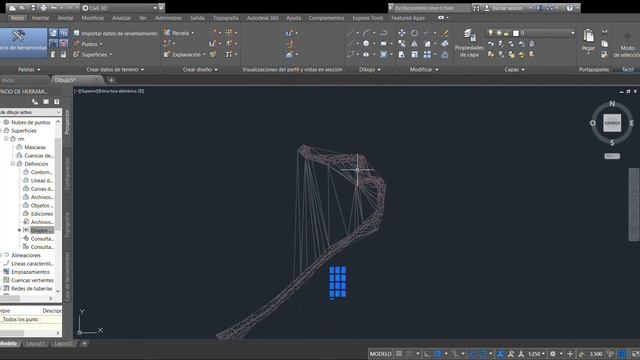Open the Configuración vertical tab

(67, 173)
